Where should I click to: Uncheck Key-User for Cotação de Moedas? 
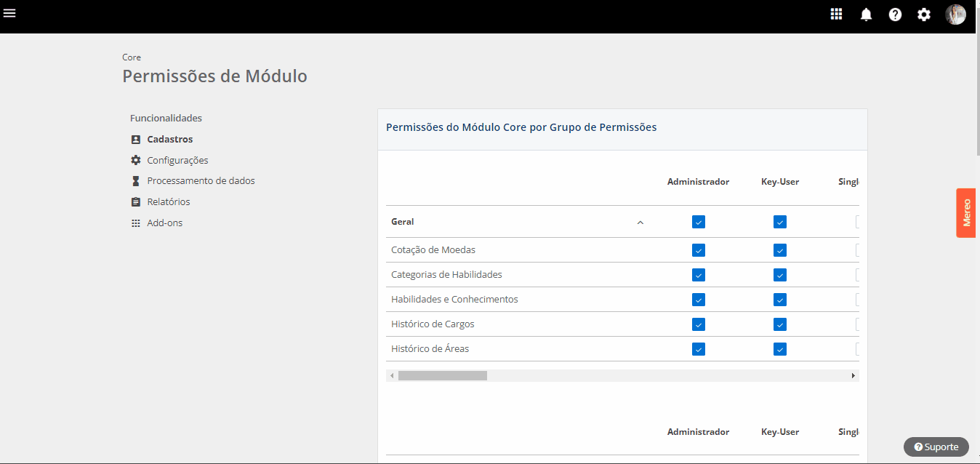point(779,250)
